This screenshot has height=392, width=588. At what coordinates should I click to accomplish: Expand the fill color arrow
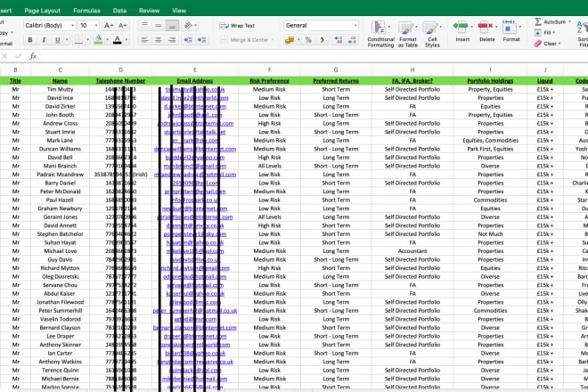[107, 40]
